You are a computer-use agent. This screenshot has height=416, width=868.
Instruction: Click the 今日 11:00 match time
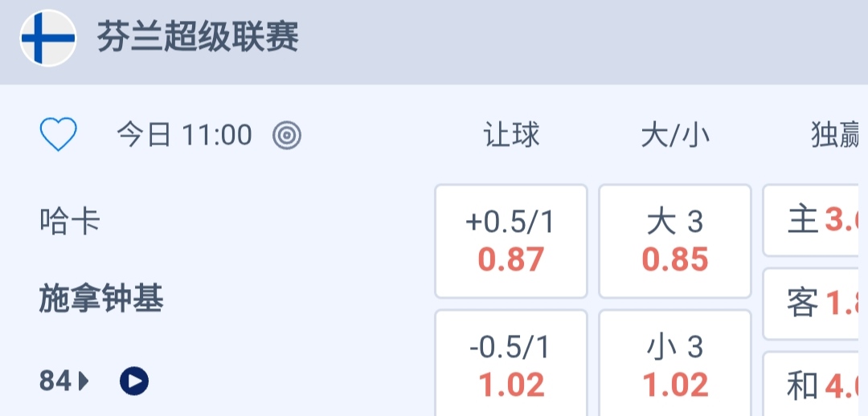click(185, 136)
